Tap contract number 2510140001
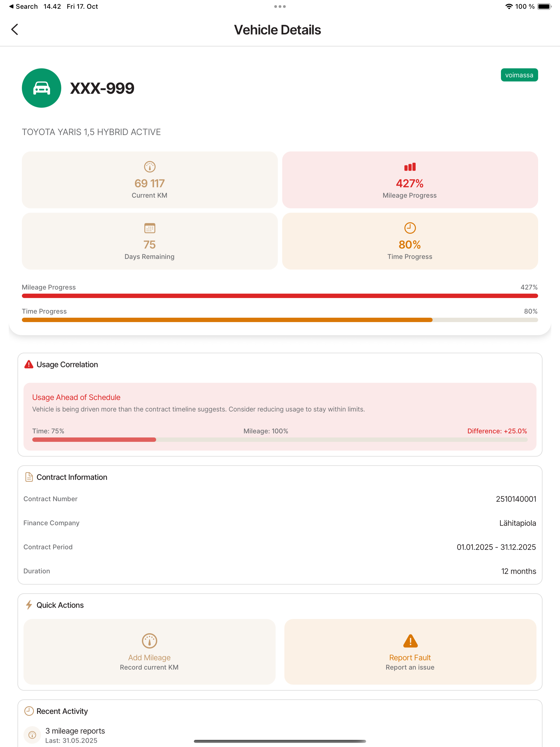 pyautogui.click(x=516, y=499)
